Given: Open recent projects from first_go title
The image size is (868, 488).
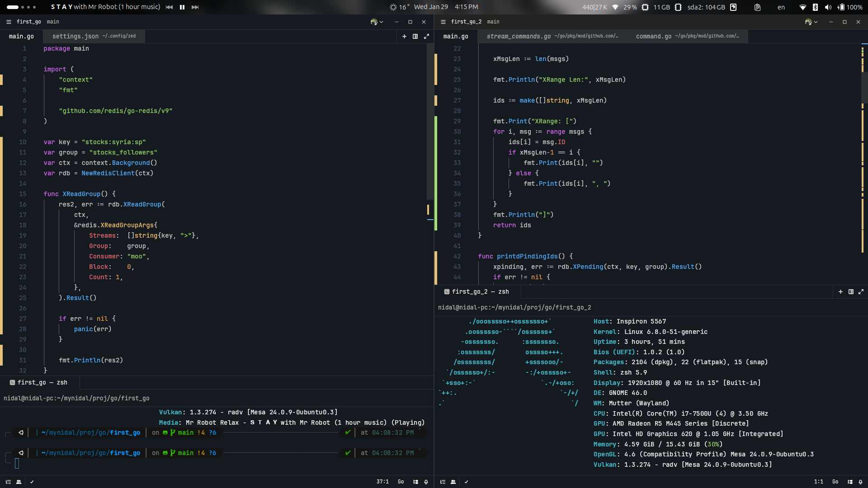Looking at the screenshot, I should [x=29, y=22].
